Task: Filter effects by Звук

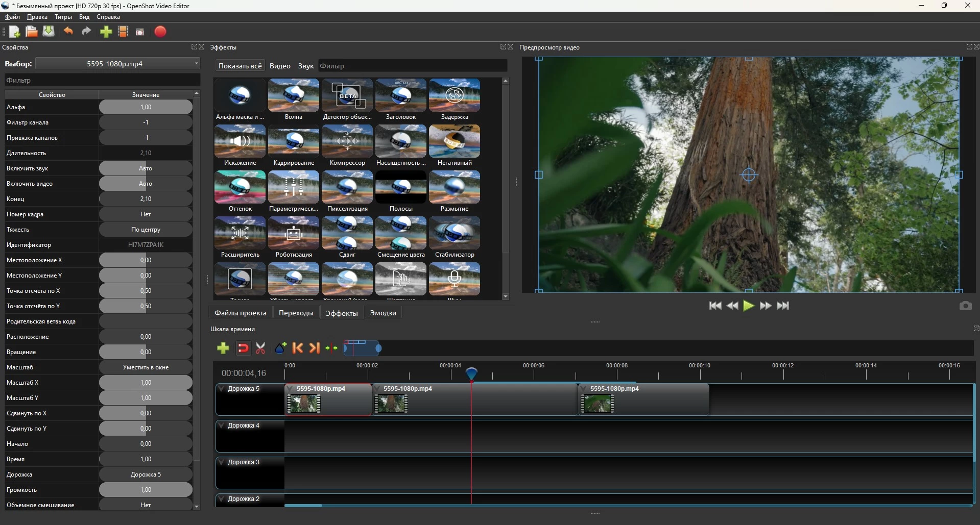Action: click(x=306, y=66)
